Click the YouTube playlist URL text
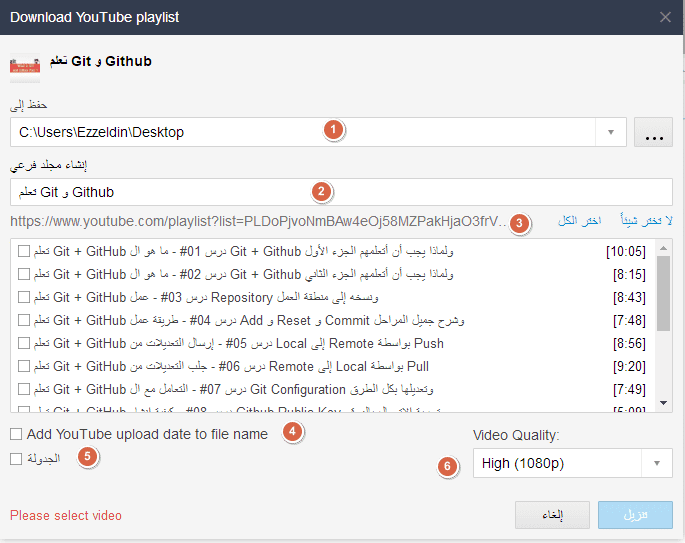This screenshot has height=543, width=685. (x=259, y=221)
